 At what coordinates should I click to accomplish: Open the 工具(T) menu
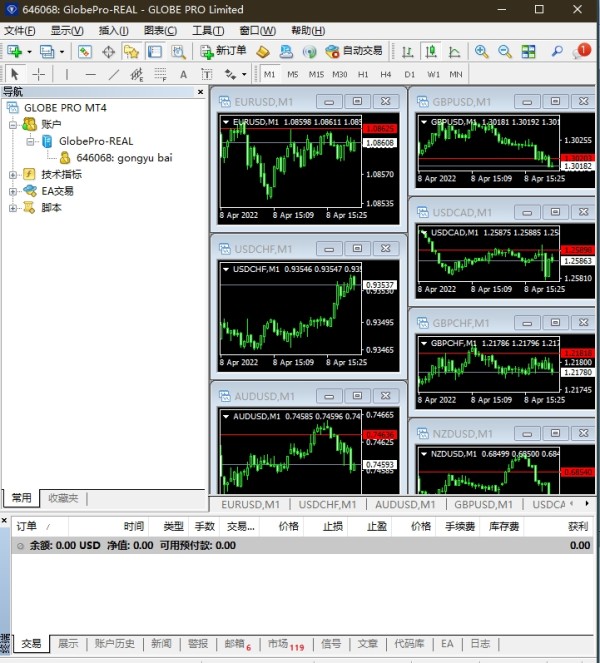[208, 31]
